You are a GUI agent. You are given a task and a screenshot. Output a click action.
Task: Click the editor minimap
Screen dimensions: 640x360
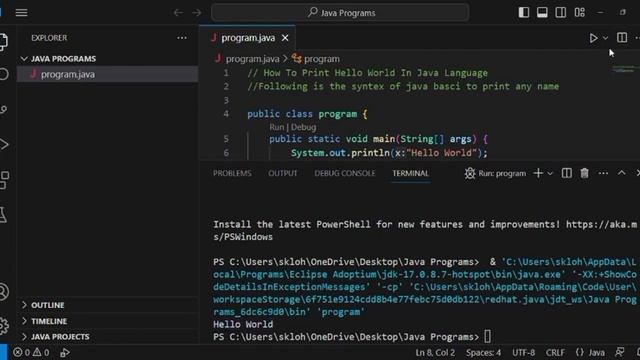[625, 69]
